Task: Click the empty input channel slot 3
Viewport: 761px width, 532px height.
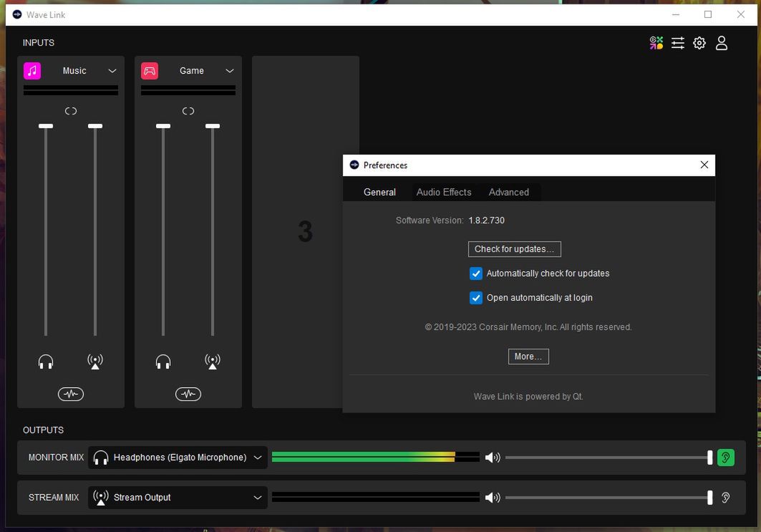Action: point(305,231)
